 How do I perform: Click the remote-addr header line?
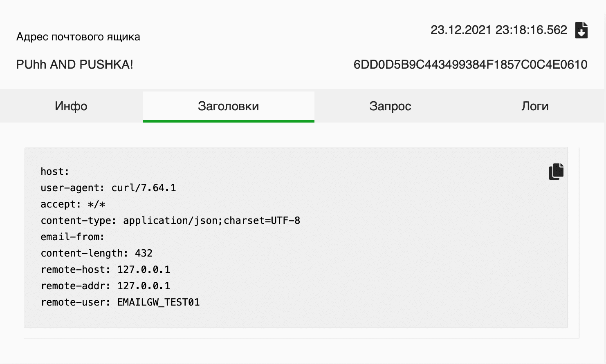coord(105,286)
